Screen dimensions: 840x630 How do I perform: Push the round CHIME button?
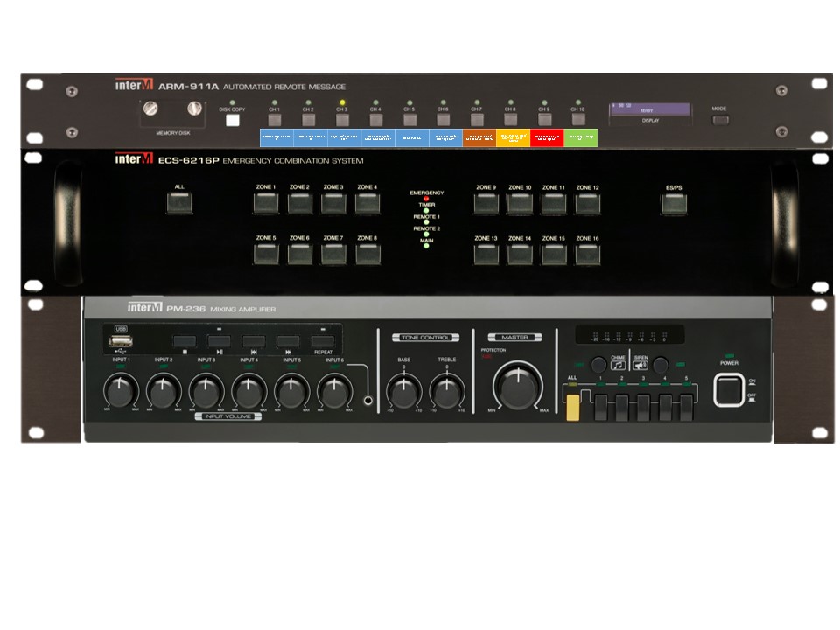(598, 365)
